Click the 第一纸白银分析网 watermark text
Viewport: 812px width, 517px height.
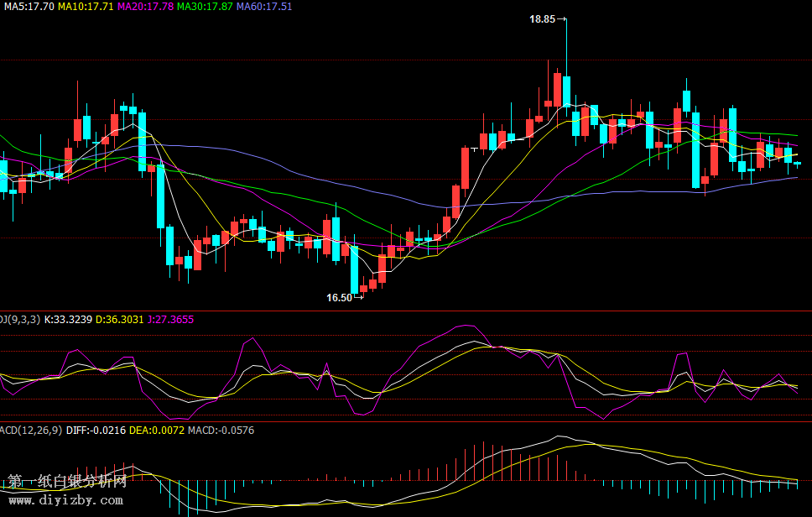pyautogui.click(x=67, y=482)
